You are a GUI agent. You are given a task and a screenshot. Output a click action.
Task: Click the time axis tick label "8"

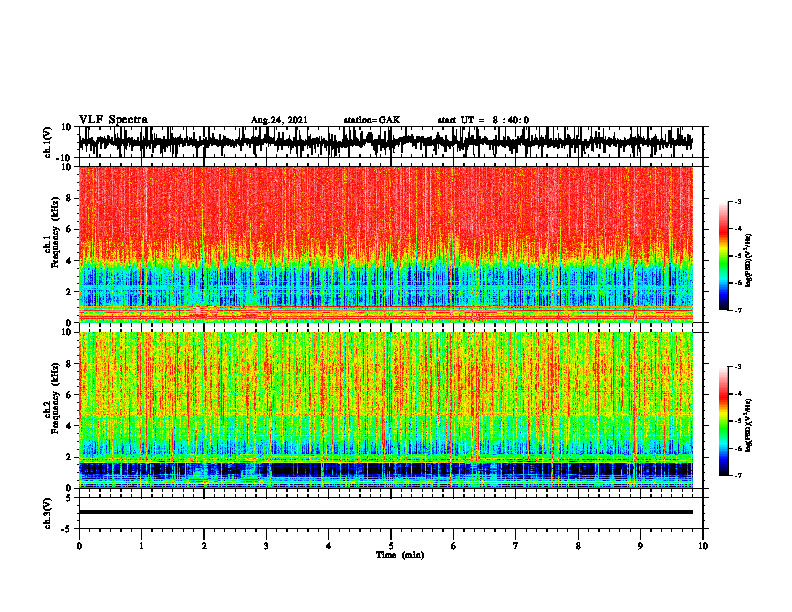coord(578,546)
